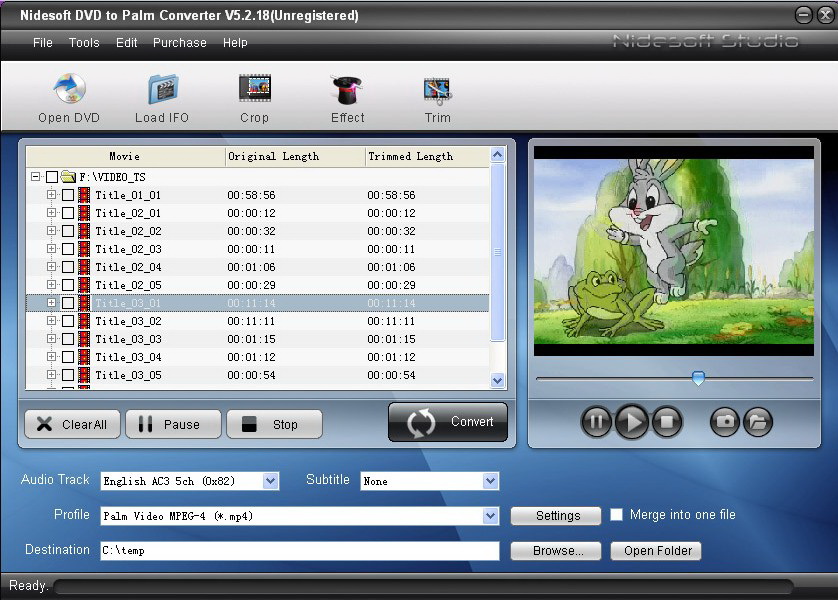The width and height of the screenshot is (838, 600).
Task: Click the preview seek slider handle
Action: pos(698,378)
